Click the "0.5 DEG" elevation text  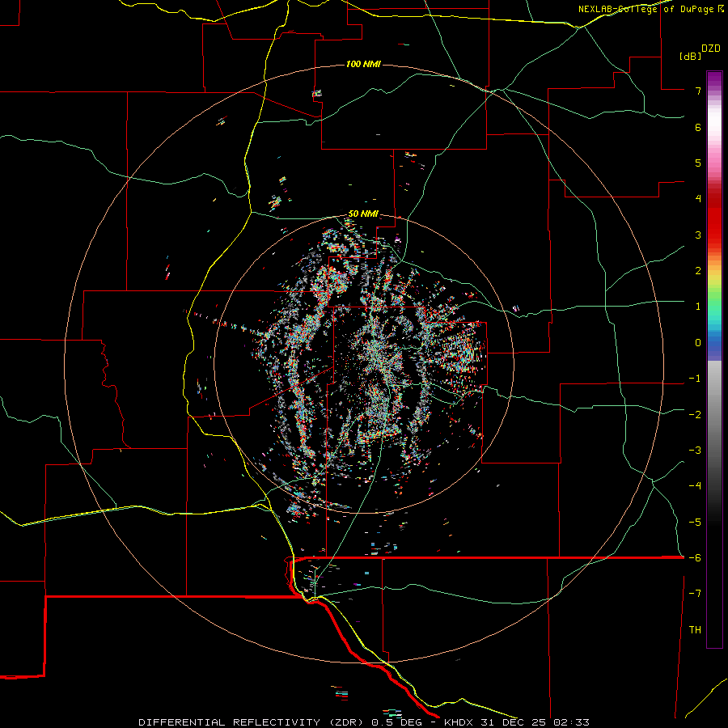397,722
